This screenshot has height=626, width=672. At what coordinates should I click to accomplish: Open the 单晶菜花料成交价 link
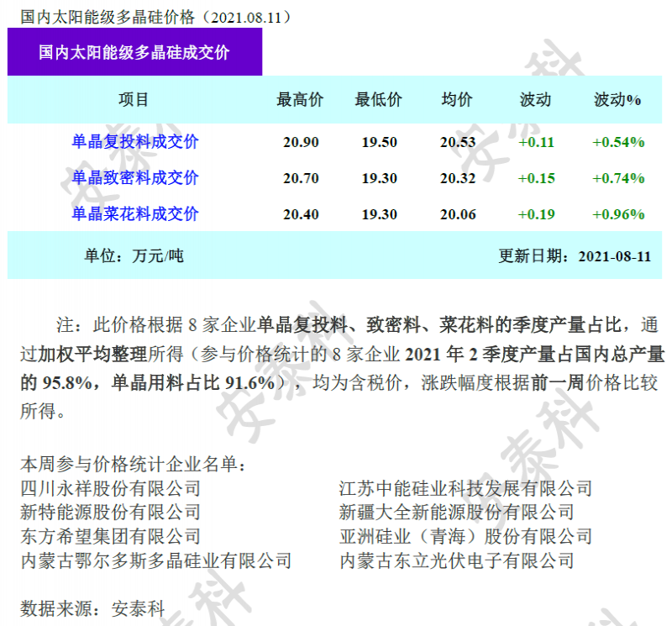point(134,214)
